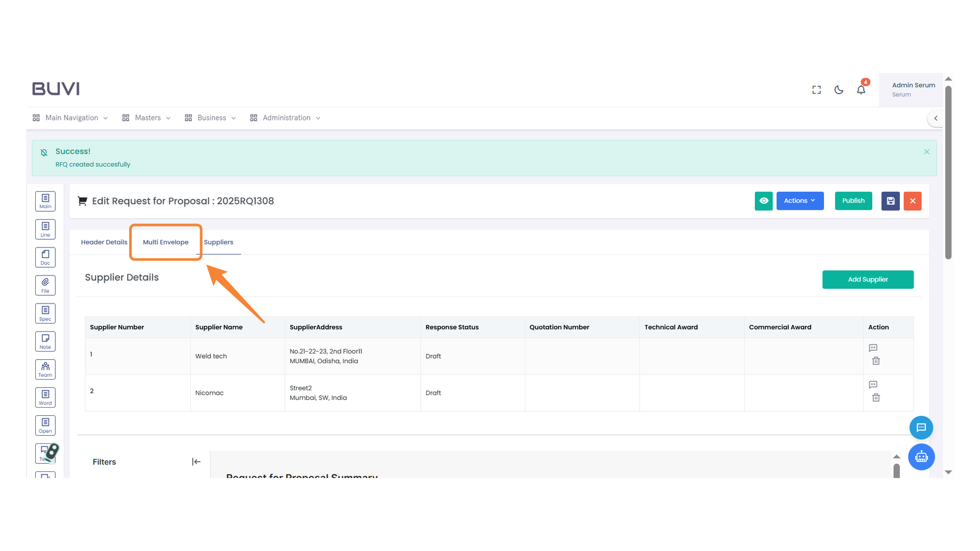
Task: Switch to the Multi Envelope tab
Action: click(x=165, y=242)
